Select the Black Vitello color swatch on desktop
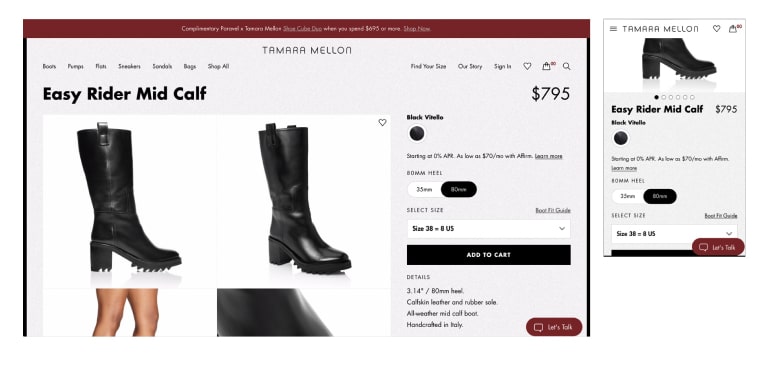Viewport: 769px width, 367px height. [x=417, y=133]
